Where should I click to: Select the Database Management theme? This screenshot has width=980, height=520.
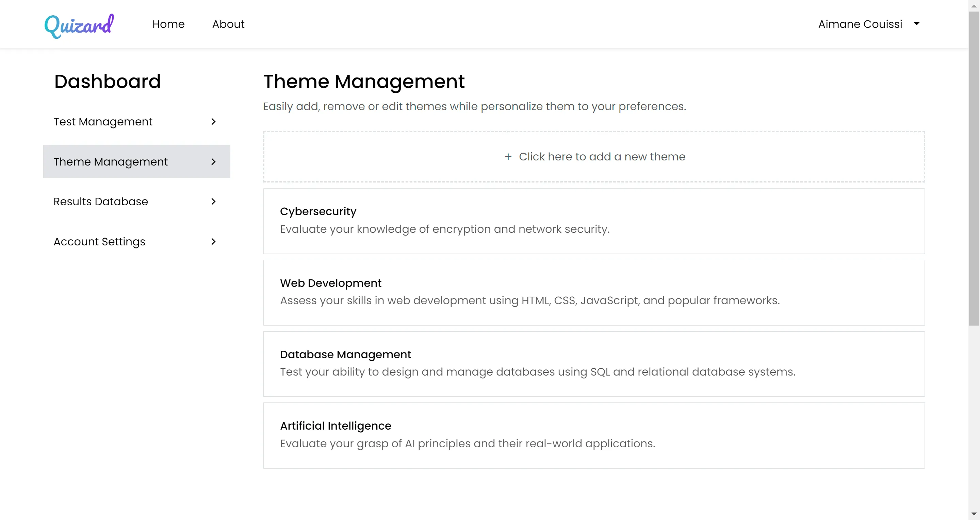(x=594, y=364)
